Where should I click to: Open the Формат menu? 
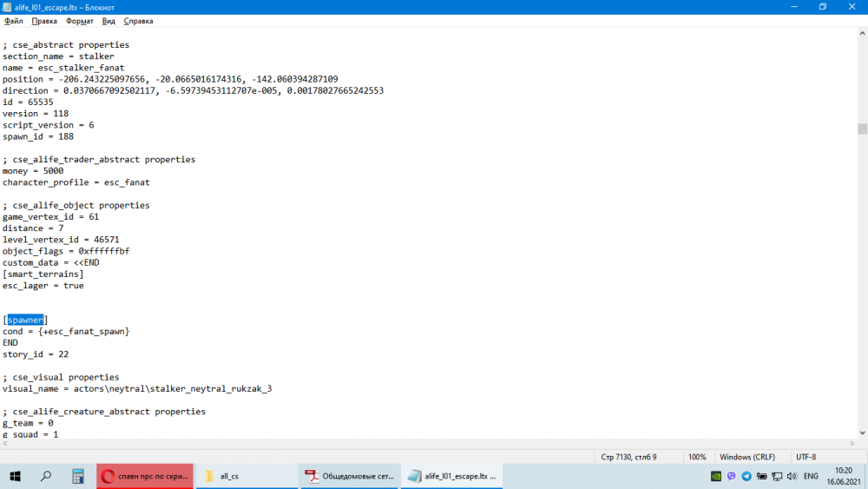[80, 21]
